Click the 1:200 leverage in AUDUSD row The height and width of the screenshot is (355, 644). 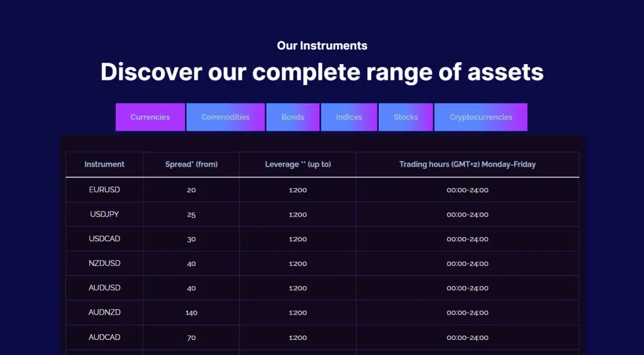click(x=297, y=288)
